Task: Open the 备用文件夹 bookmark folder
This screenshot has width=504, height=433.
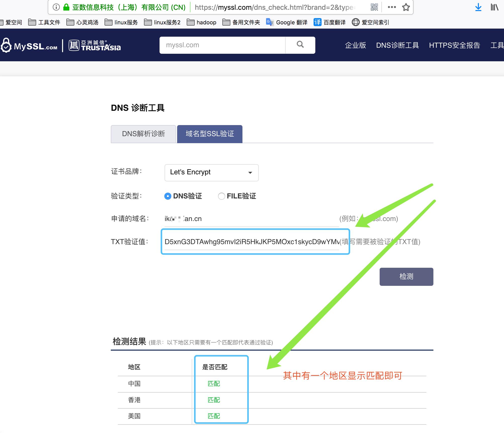Action: (x=241, y=22)
